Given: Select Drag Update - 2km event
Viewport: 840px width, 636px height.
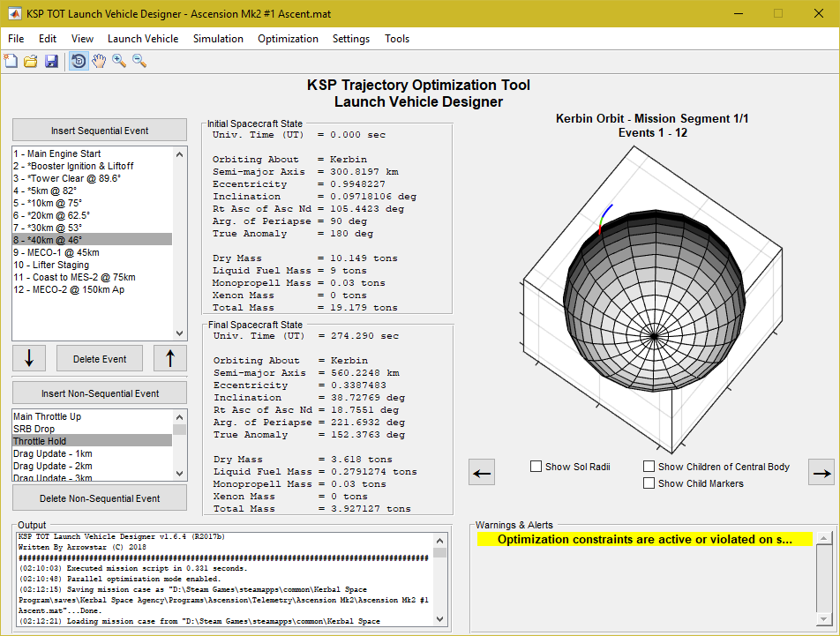Looking at the screenshot, I should pos(92,466).
